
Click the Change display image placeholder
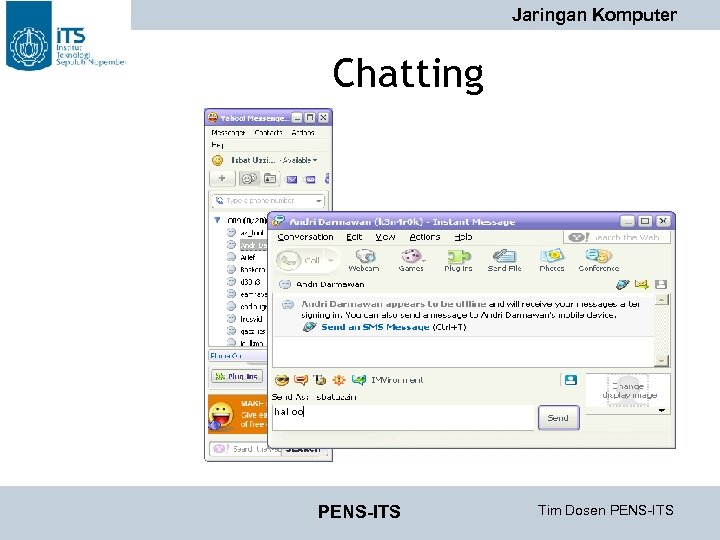(x=629, y=390)
